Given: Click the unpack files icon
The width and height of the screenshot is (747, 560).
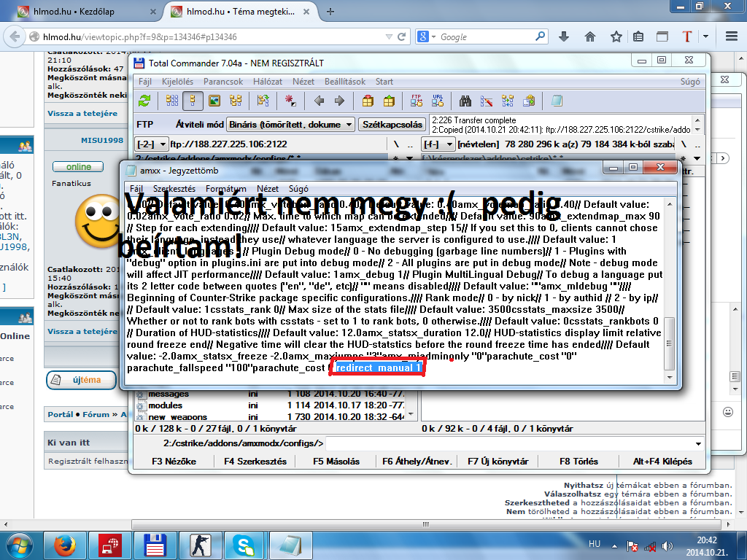Looking at the screenshot, I should (389, 101).
